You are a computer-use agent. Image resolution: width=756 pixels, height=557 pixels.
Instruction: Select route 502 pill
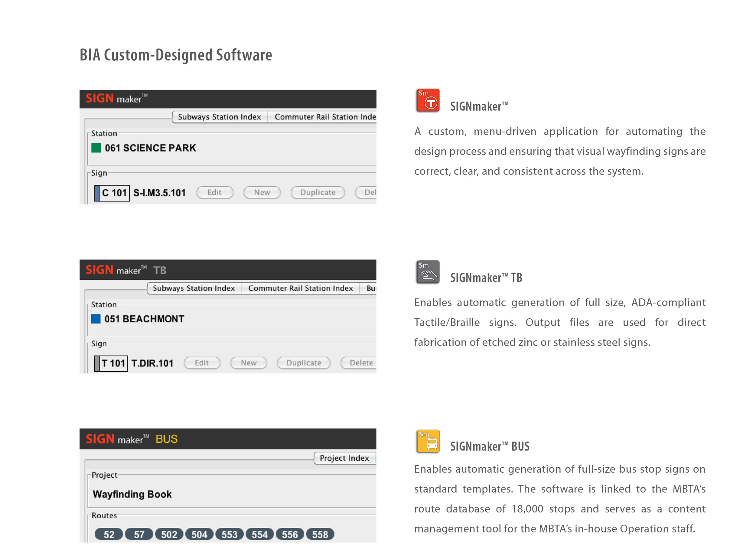pos(169,534)
